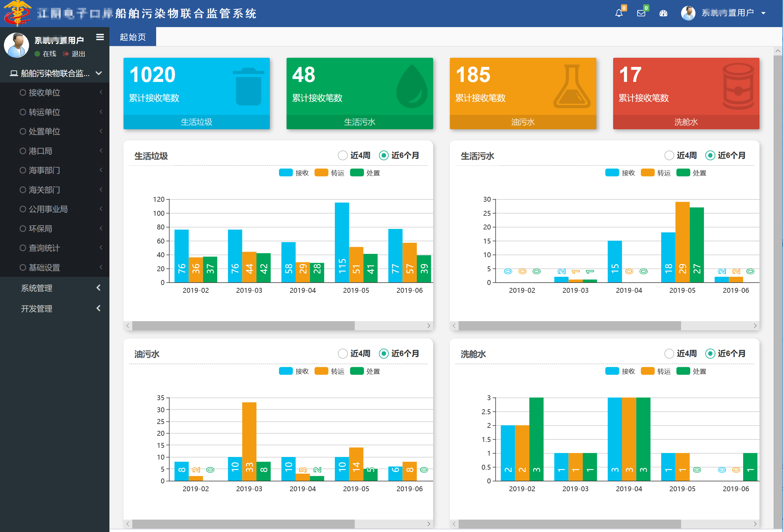Screen dimensions: 783x532
Task: Click the flask icon on 油污水 card
Action: (x=572, y=86)
